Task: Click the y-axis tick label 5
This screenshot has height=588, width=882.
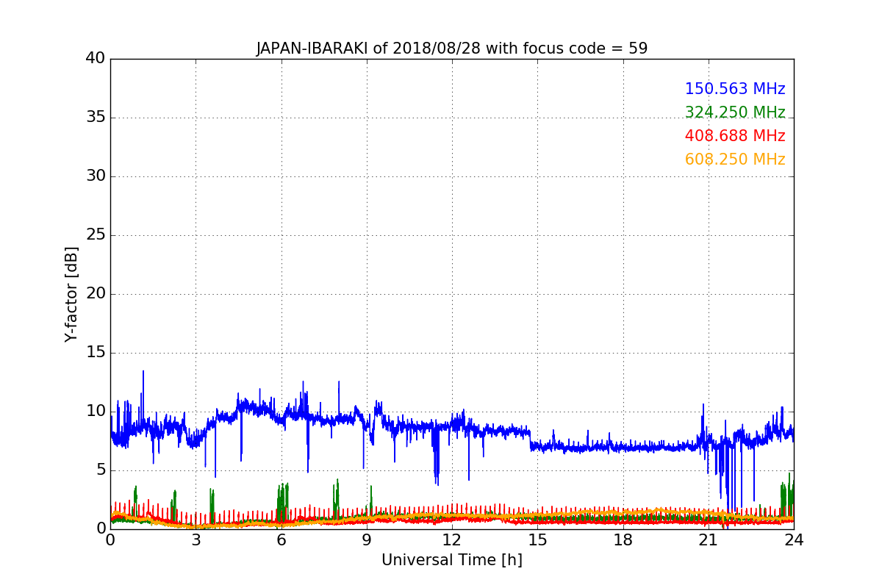Action: coord(101,470)
